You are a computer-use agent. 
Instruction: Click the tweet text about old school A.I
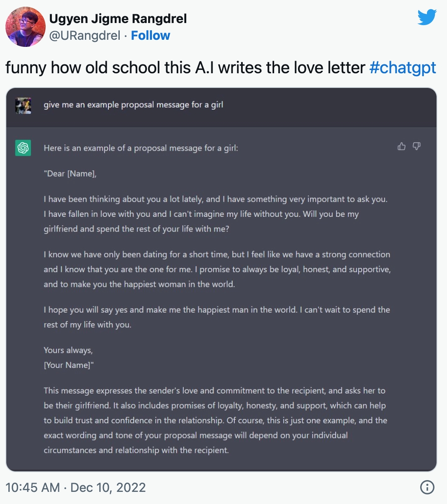[184, 67]
